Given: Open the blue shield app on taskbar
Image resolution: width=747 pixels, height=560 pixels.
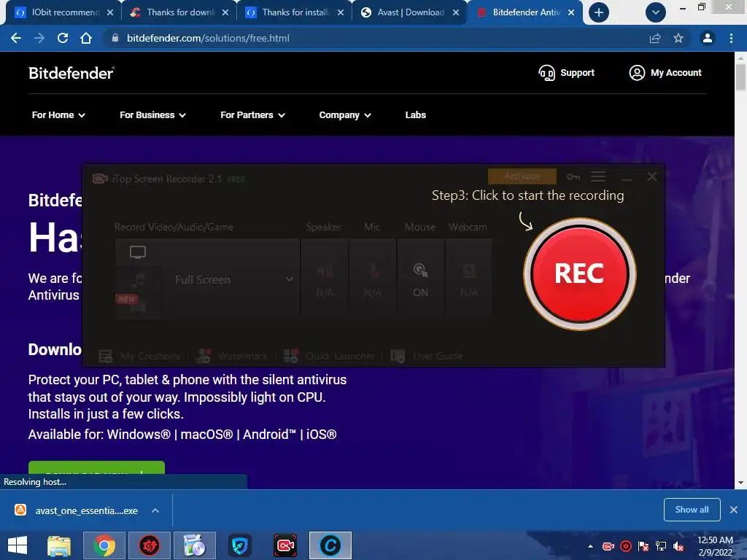Looking at the screenshot, I should click(x=239, y=545).
